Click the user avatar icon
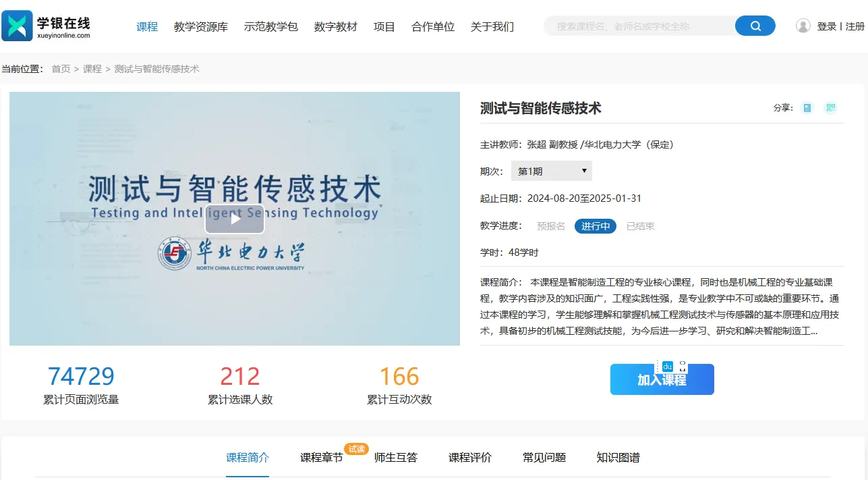The image size is (868, 480). 803,26
